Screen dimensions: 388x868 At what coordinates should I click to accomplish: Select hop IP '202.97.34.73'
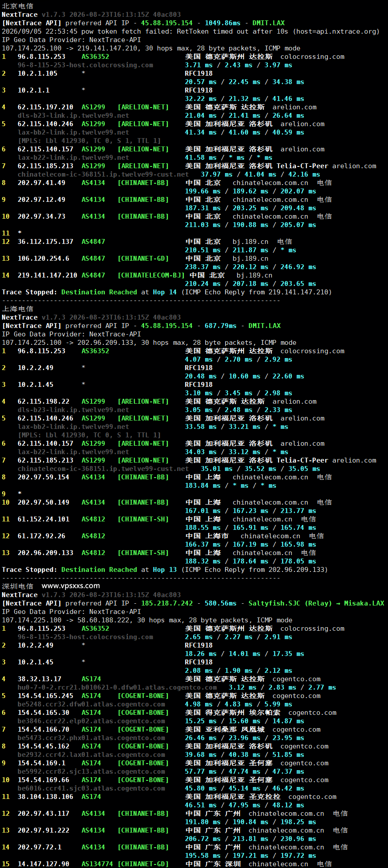pyautogui.click(x=42, y=216)
